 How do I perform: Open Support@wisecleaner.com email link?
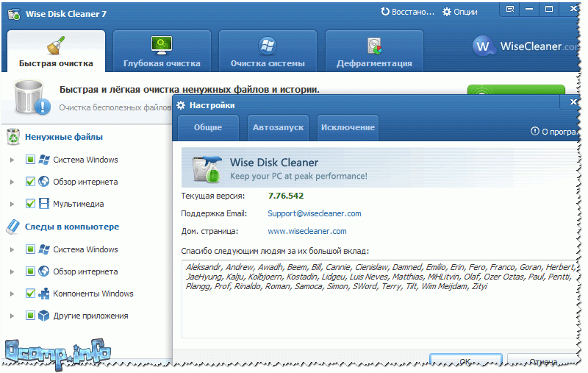(x=315, y=213)
